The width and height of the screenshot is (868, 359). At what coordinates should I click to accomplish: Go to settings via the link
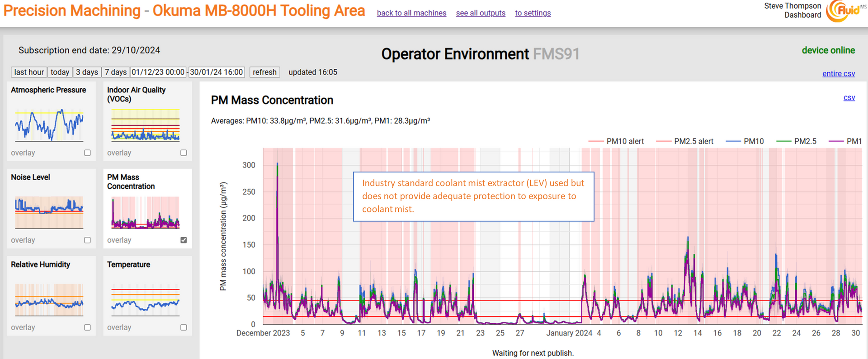533,13
